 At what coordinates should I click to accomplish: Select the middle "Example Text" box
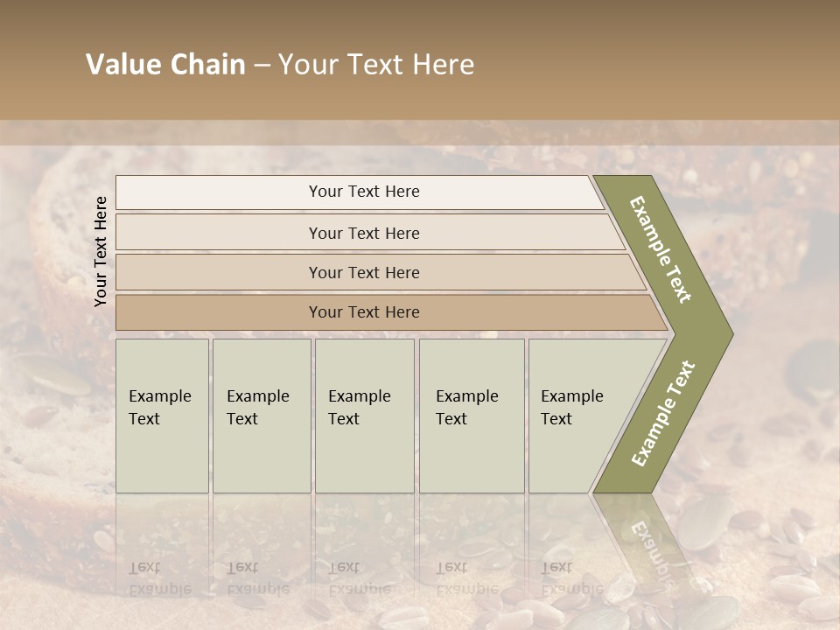point(364,416)
